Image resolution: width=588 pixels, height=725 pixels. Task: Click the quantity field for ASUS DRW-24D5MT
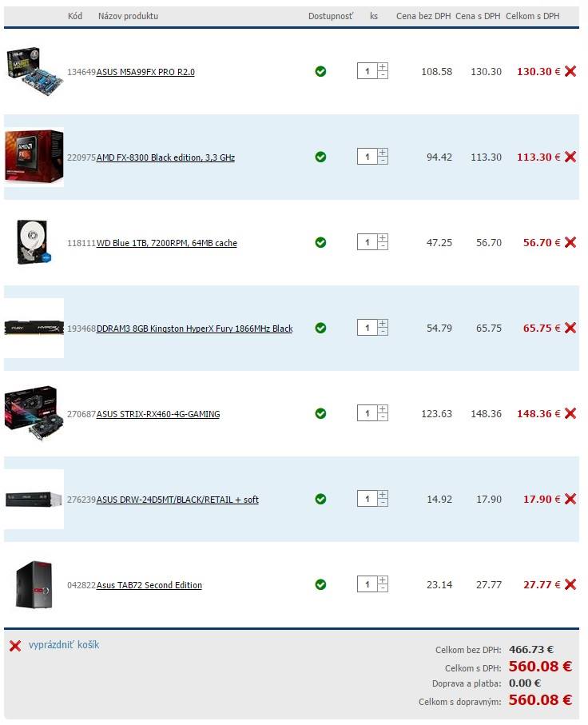click(367, 499)
